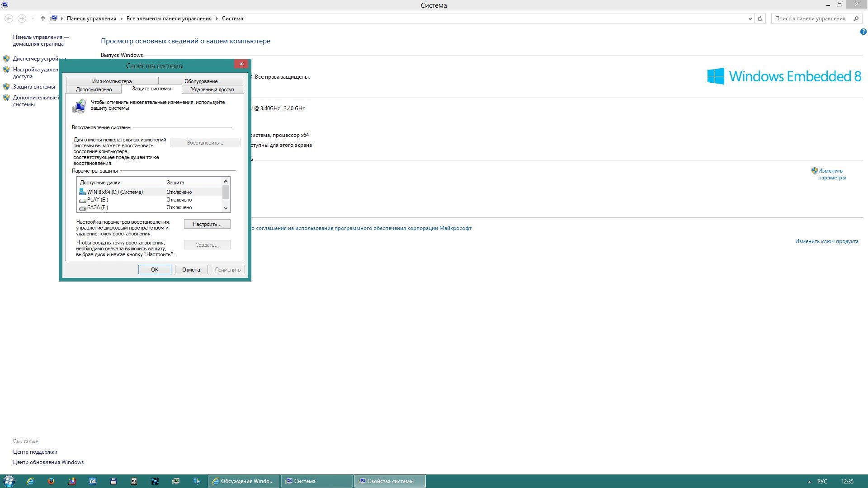Open the taskbar clock 12:35
Viewport: 868px width, 488px height.
(847, 482)
